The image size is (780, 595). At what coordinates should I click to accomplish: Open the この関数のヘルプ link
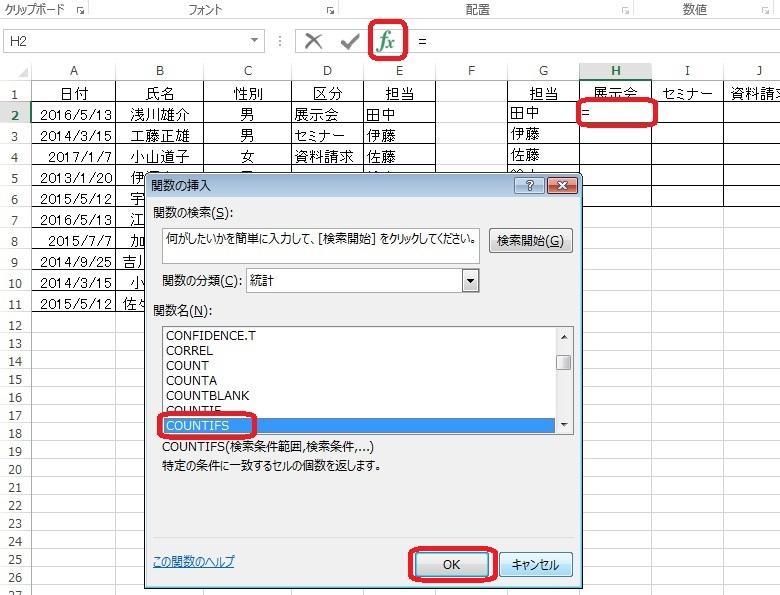(x=193, y=562)
